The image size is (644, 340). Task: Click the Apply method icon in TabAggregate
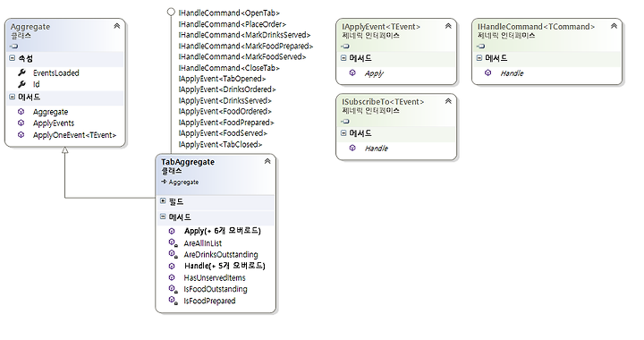(172, 231)
